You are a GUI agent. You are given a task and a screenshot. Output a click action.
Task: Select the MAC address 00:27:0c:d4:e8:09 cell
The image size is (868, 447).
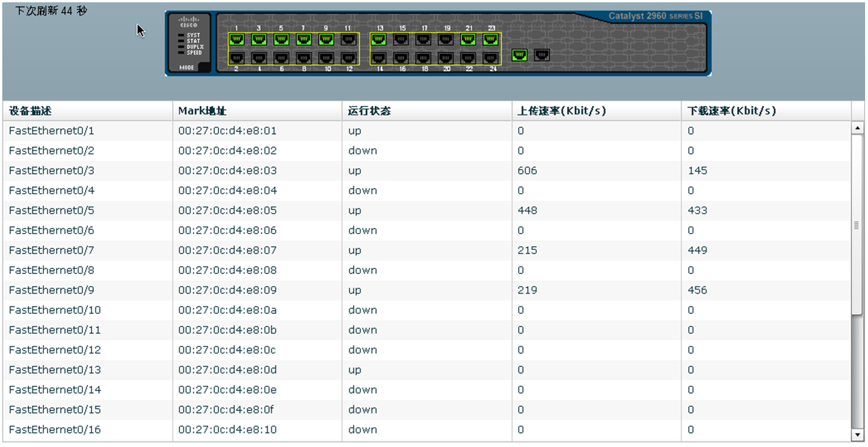227,290
